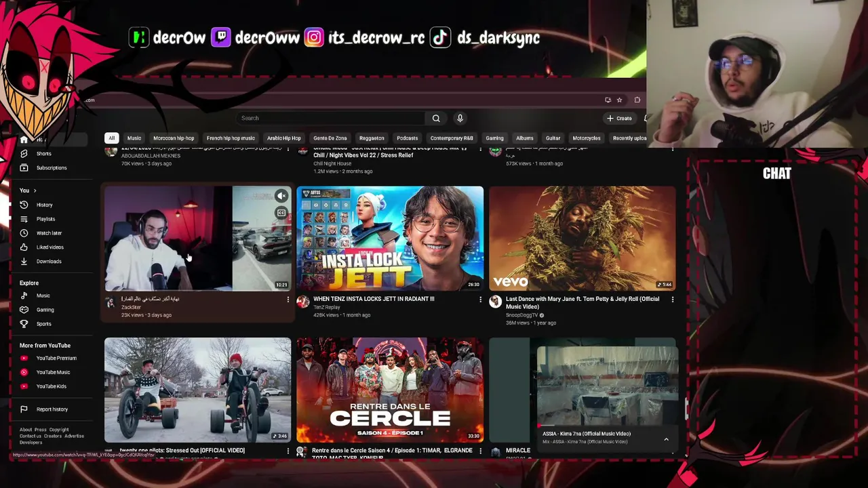The image size is (868, 488).
Task: Play the RENTRE DANS LE CERCLE thumbnail
Action: (x=390, y=390)
